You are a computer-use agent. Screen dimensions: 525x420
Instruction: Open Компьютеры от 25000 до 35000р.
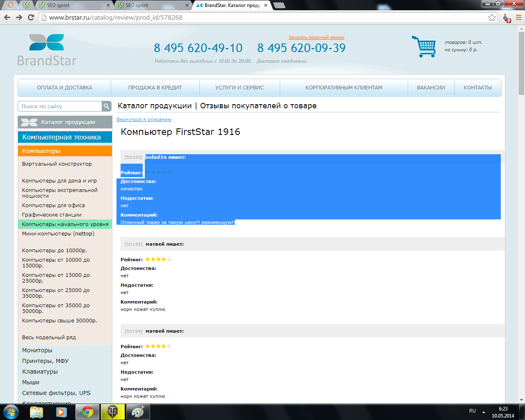pos(56,293)
